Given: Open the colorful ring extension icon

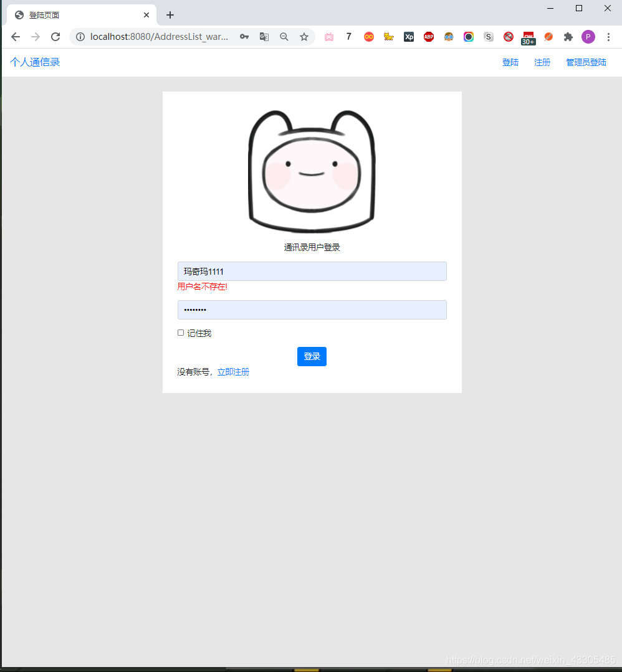Looking at the screenshot, I should (469, 37).
